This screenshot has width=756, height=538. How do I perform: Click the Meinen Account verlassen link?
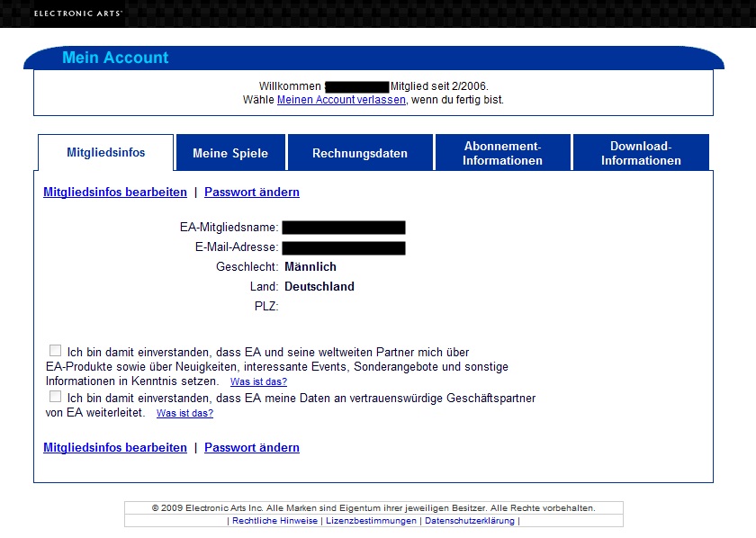341,100
